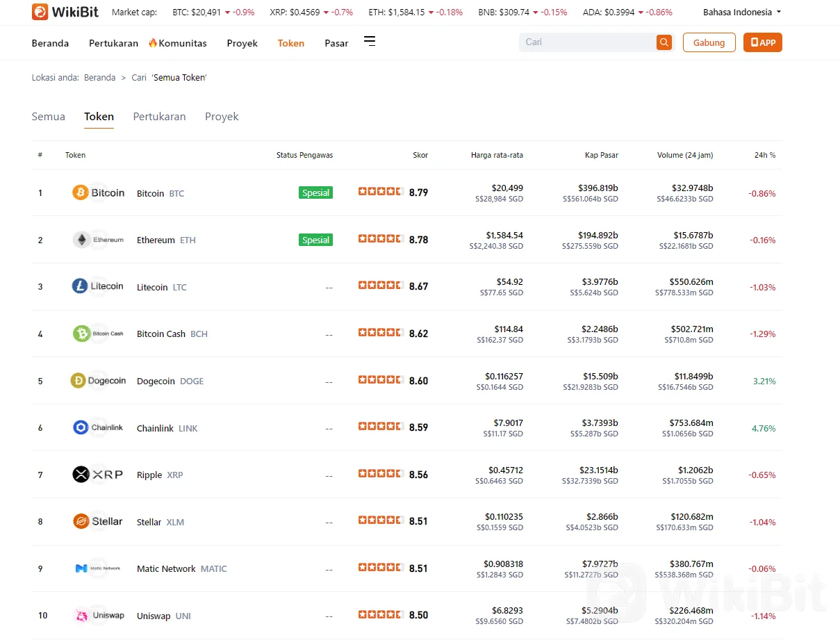Image resolution: width=840 pixels, height=640 pixels.
Task: Click the Gabung button
Action: point(709,42)
